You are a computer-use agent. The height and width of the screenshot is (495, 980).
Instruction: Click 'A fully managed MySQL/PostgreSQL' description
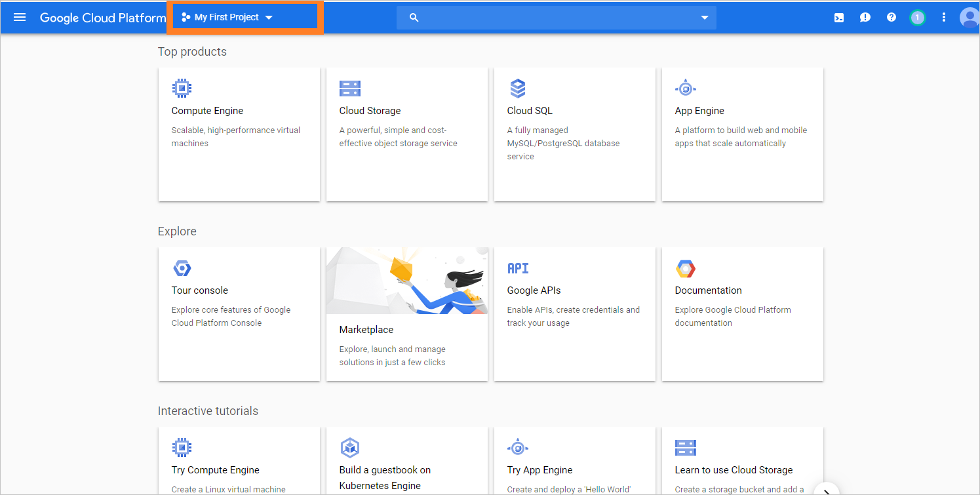tap(563, 144)
